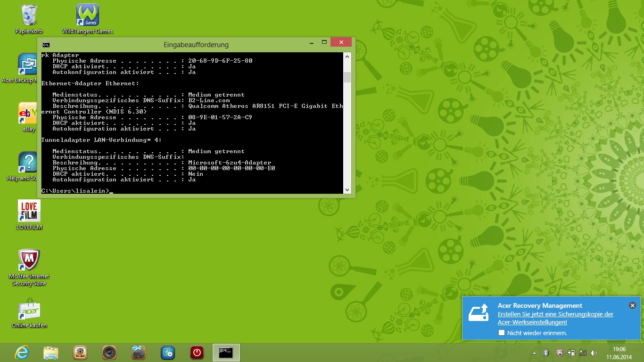Image resolution: width=644 pixels, height=362 pixels.
Task: Click the red power icon on the taskbar
Action: pyautogui.click(x=197, y=353)
